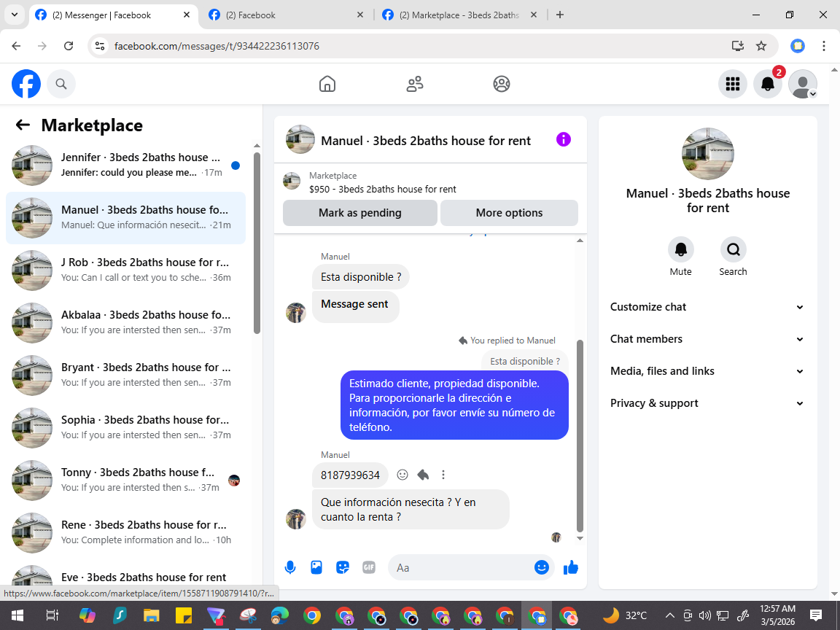840x630 pixels.
Task: Open Rene's conversation in the list
Action: click(126, 533)
